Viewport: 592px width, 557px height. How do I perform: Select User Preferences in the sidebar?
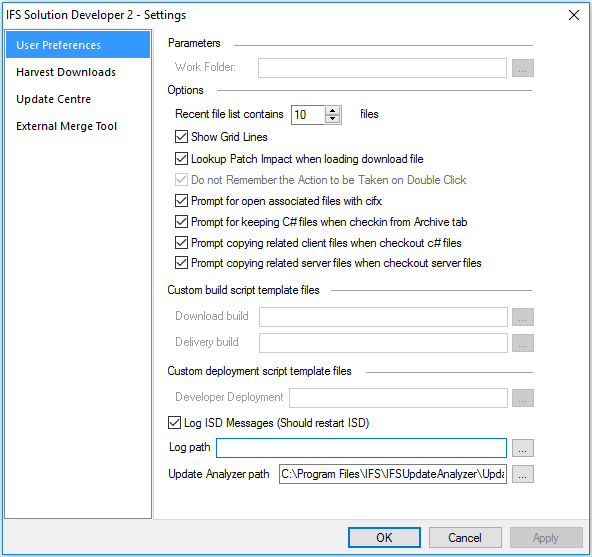click(78, 45)
